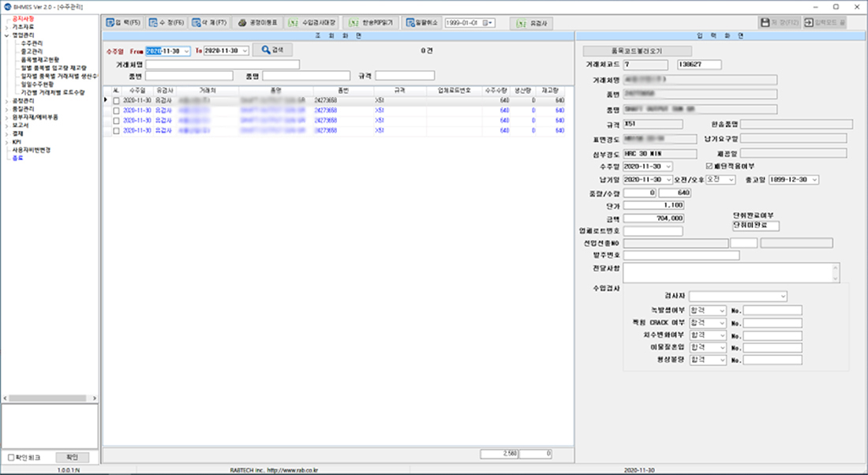This screenshot has width=868, height=475.
Task: Click the 전달사항 scroll down arrow
Action: pyautogui.click(x=836, y=279)
